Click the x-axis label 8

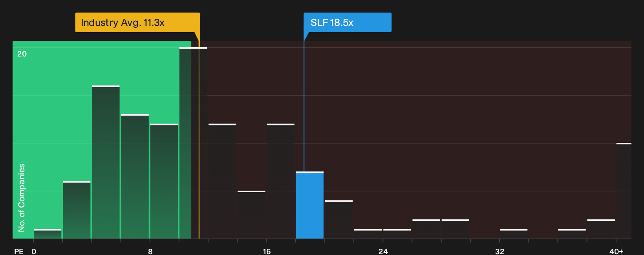click(x=150, y=251)
